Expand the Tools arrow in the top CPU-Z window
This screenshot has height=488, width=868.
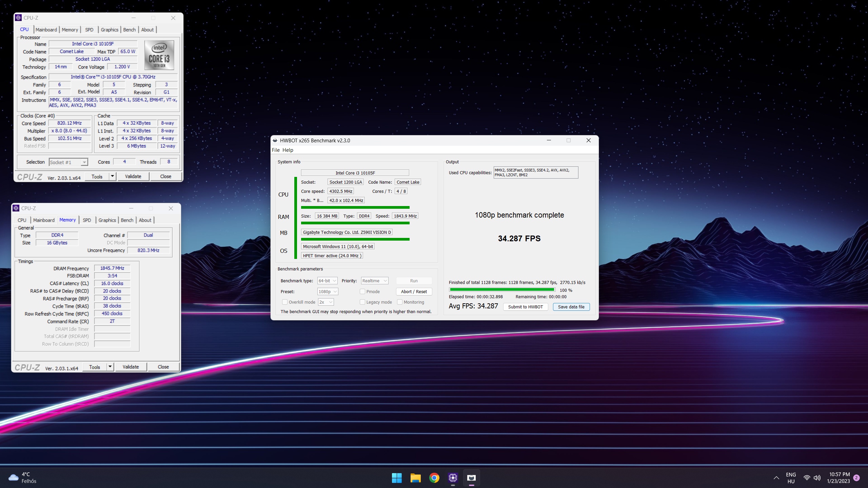(x=113, y=176)
